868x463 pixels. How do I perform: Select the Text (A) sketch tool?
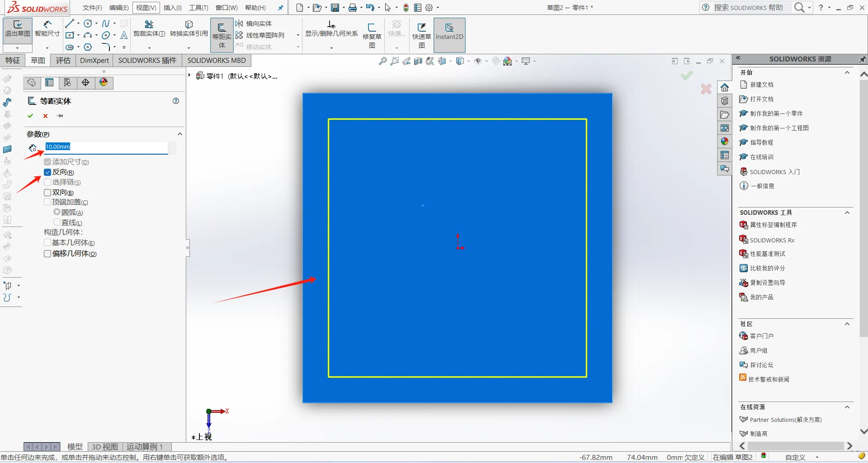[x=124, y=35]
